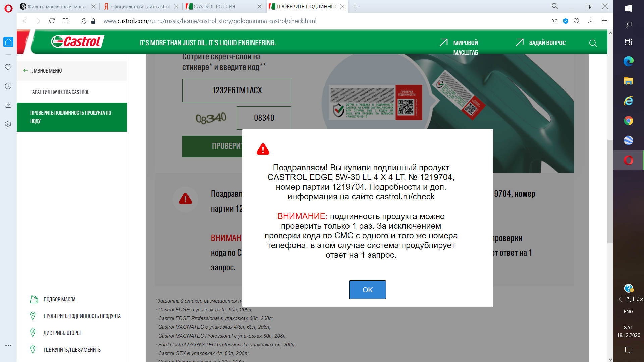Screen dimensions: 644x362
Task: Select ПРОВЕРИТЬ ПОДЛИННОСТЬ ПРОДУКТА ПО КОДУ item
Action: coord(72,117)
